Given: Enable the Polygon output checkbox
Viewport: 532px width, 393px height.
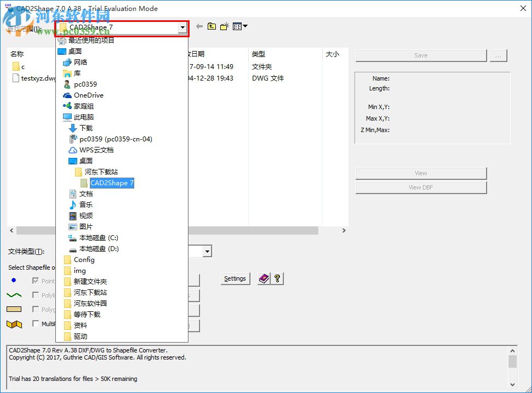Looking at the screenshot, I should coord(36,310).
